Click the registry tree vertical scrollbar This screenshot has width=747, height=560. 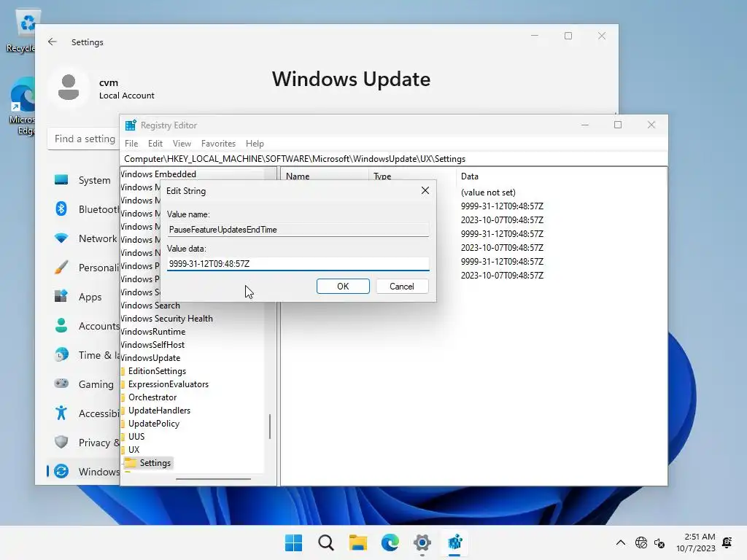(x=270, y=426)
